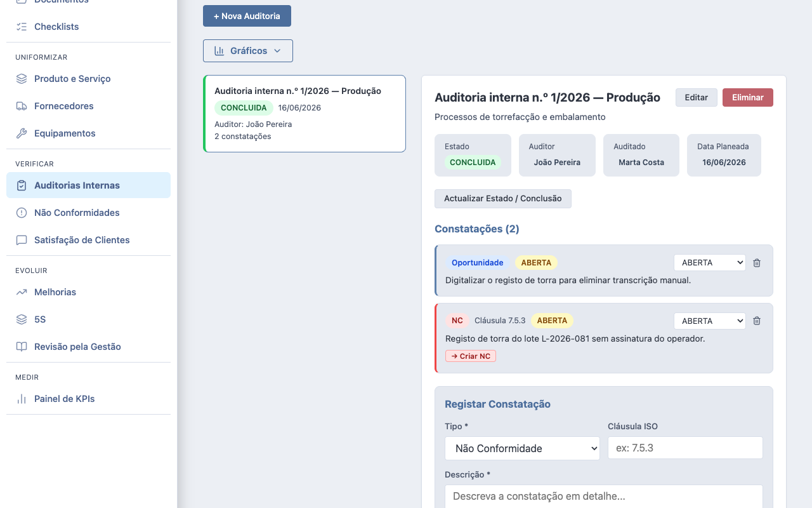This screenshot has height=508, width=812.
Task: Click the Equipamentos wrench icon
Action: (22, 133)
